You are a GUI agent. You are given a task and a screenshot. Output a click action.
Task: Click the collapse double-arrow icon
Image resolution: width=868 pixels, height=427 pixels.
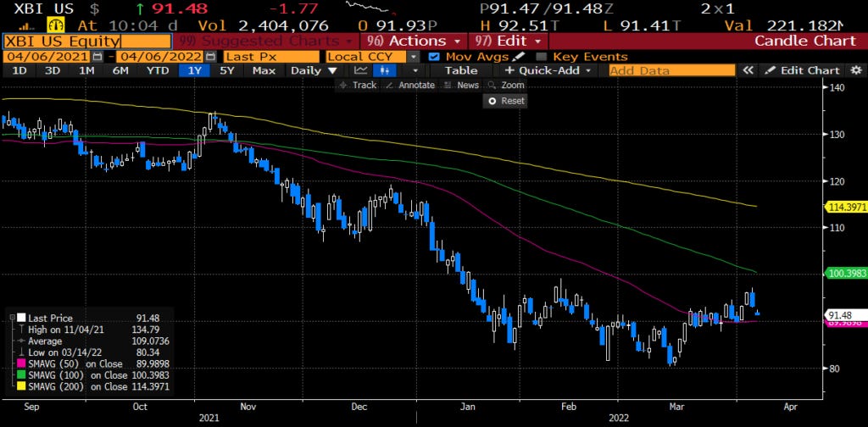[748, 70]
